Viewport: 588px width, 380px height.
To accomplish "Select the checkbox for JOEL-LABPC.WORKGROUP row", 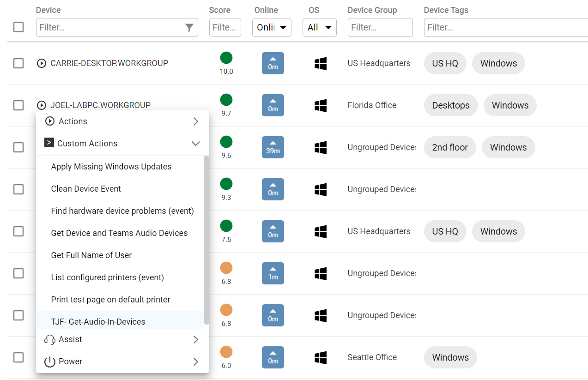I will tap(18, 105).
